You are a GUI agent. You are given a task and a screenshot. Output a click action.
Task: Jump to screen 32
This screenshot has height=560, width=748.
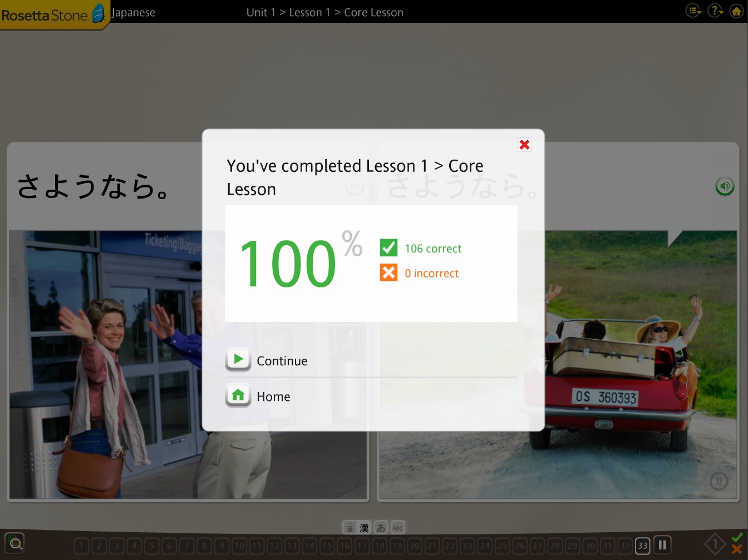click(625, 546)
